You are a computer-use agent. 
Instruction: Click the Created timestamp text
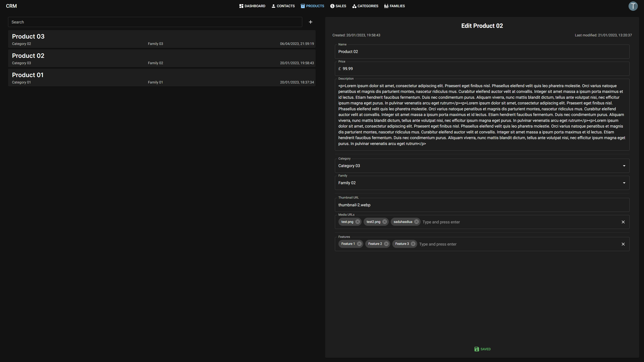356,35
